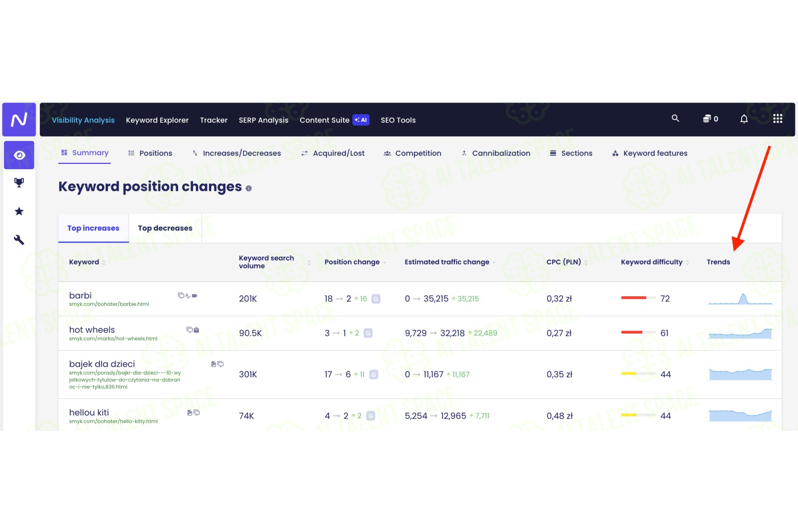Switch to the Positions tab
Image resolution: width=798 pixels, height=532 pixels.
(x=150, y=153)
